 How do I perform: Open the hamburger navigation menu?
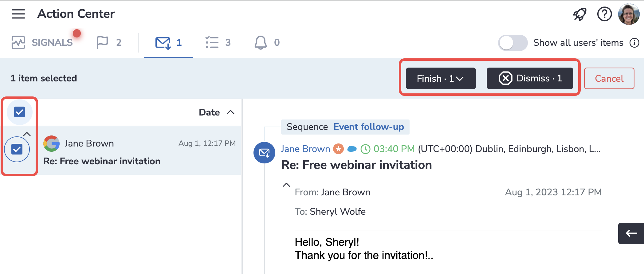point(18,14)
